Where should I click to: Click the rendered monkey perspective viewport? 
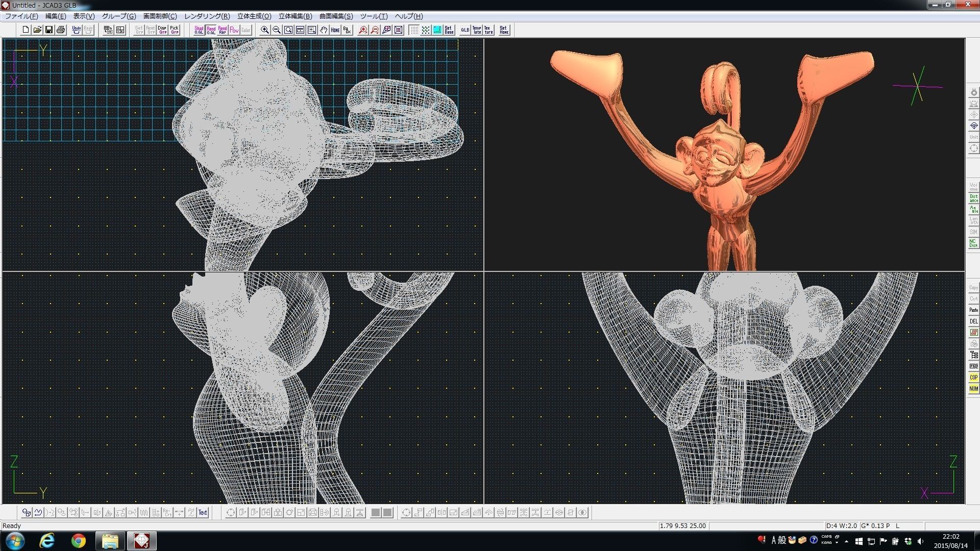pos(724,155)
